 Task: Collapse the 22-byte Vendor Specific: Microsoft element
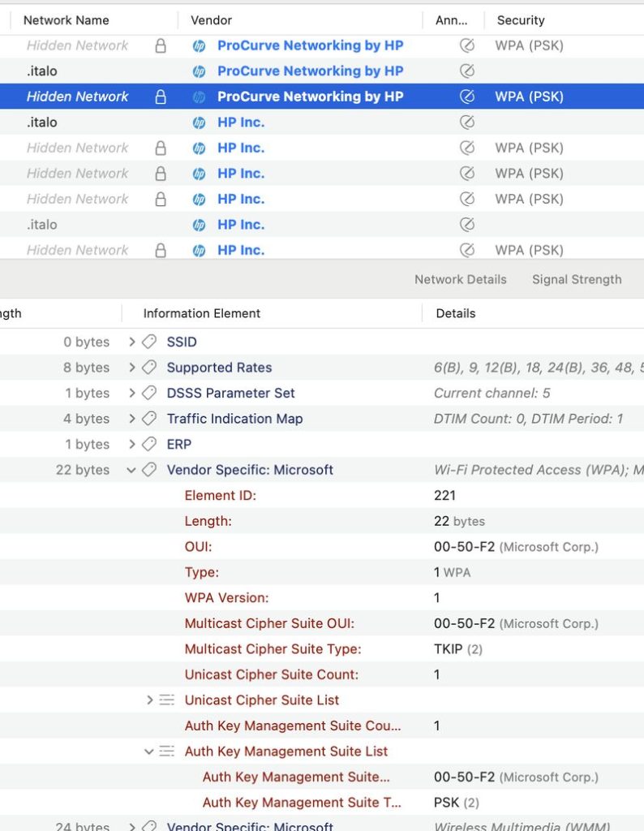[x=131, y=470]
